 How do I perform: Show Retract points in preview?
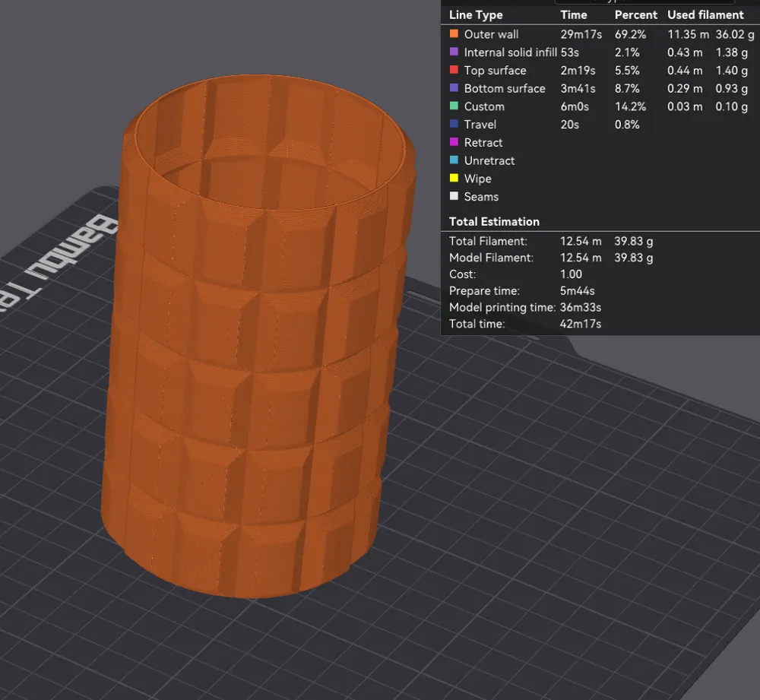483,143
